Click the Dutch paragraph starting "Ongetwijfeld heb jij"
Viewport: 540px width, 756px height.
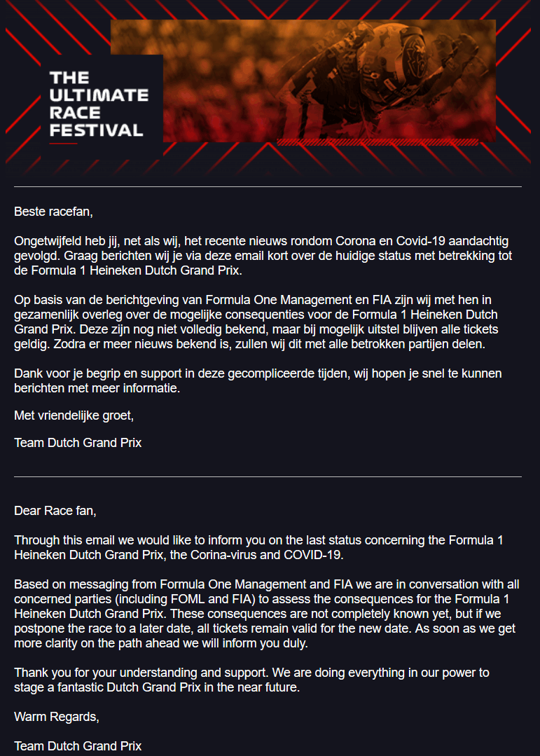(263, 256)
